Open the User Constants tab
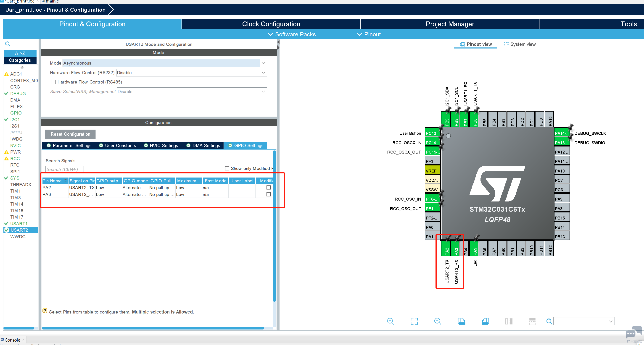Screen dimensions: 644x345 click(118, 145)
